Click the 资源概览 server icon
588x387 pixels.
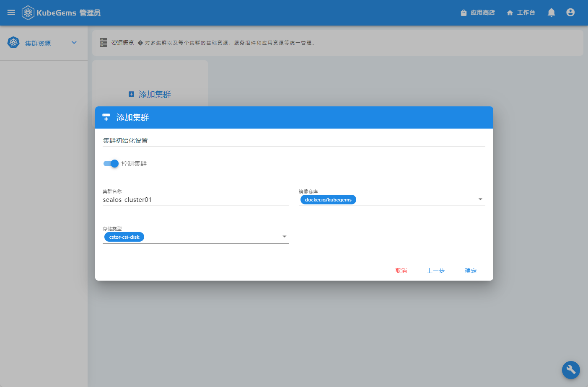pos(104,43)
